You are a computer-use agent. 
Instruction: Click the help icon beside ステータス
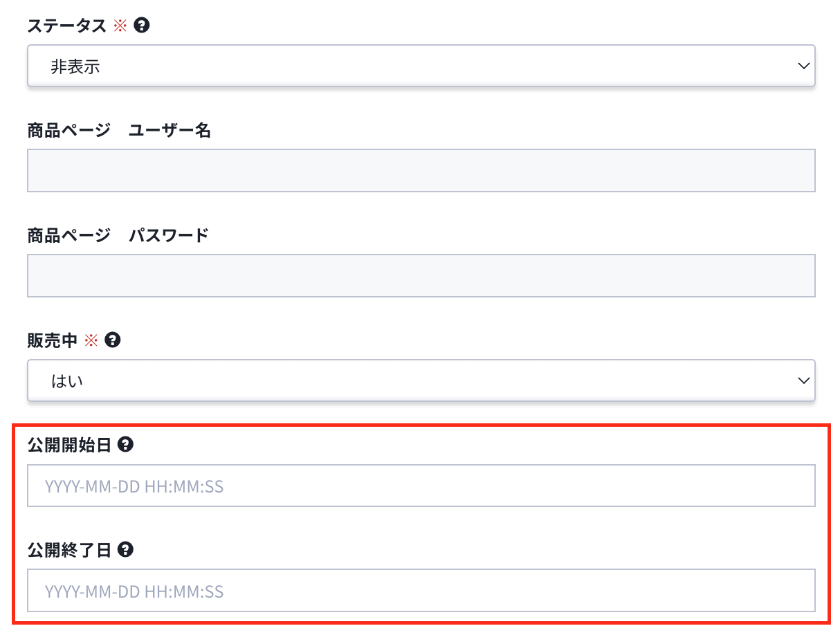pos(142,26)
